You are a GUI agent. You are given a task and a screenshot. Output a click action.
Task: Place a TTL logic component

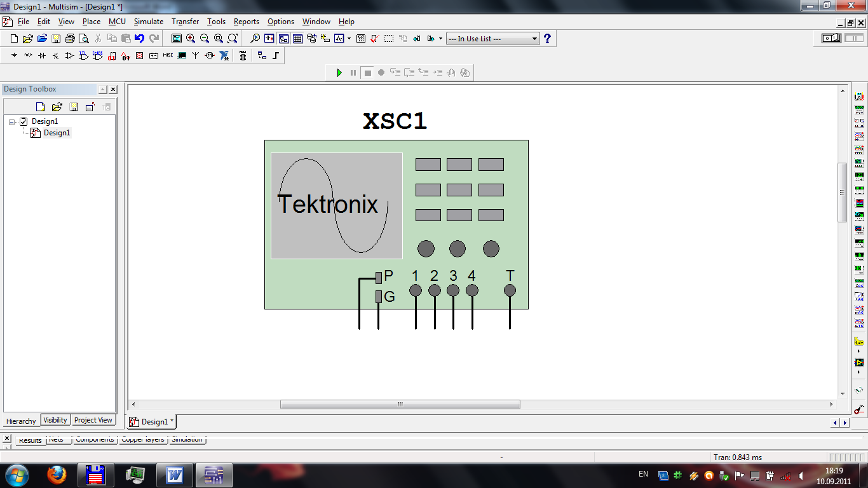(x=83, y=56)
